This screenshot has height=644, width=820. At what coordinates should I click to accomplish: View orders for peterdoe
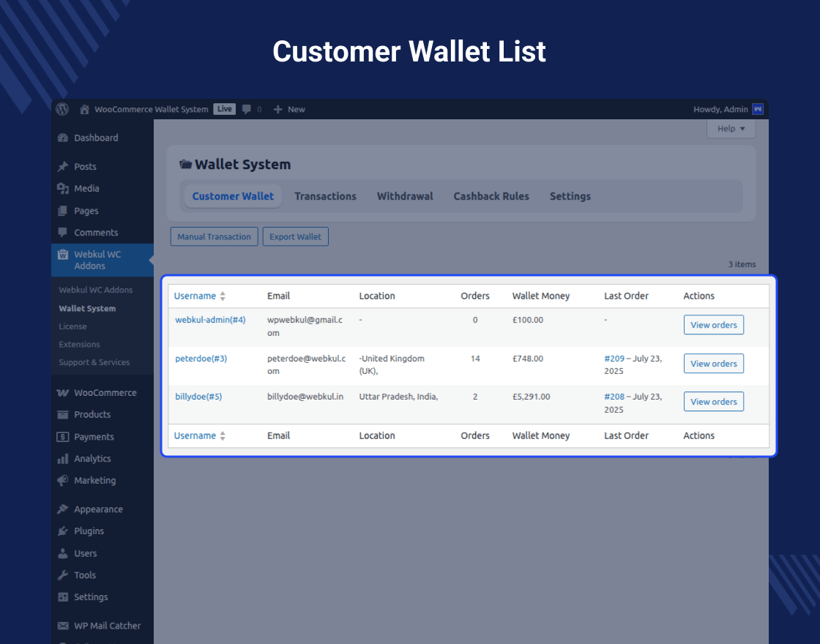coord(713,364)
